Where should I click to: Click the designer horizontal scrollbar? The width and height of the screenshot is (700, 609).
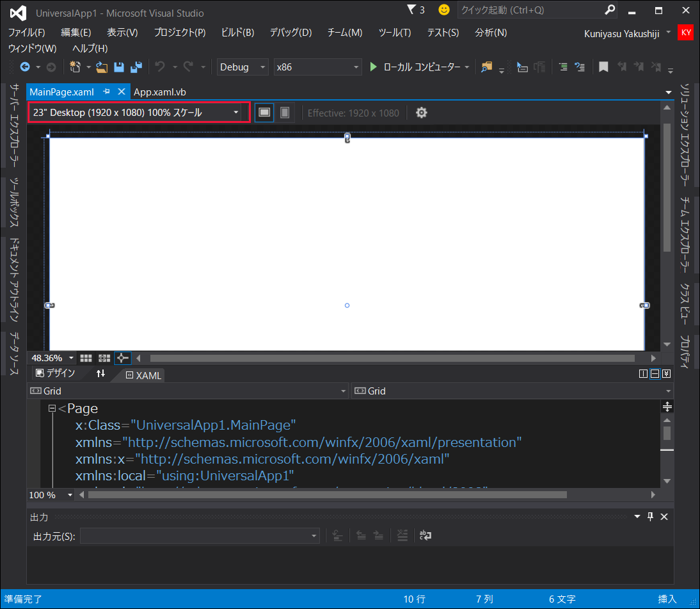tap(392, 359)
